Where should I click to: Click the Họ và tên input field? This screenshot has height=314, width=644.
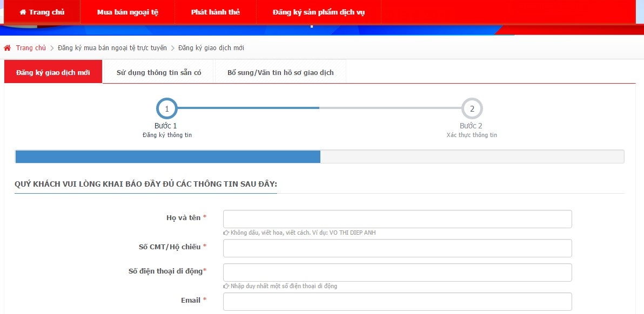pyautogui.click(x=397, y=219)
